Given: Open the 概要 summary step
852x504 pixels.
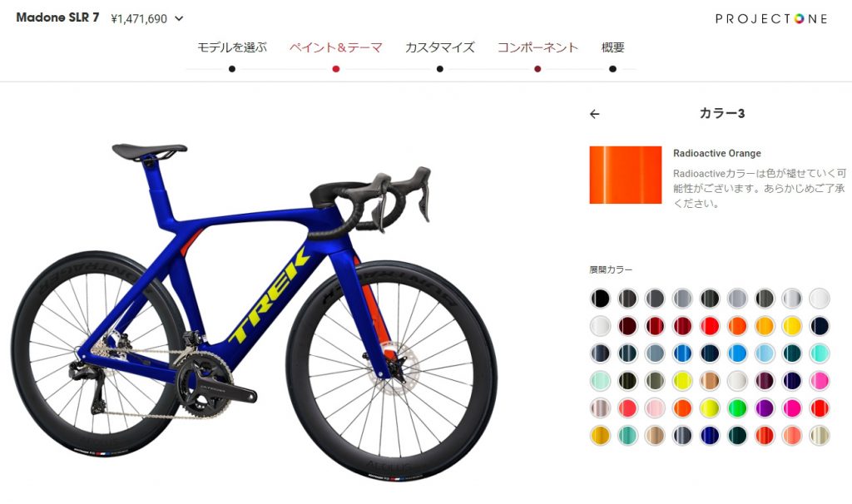Looking at the screenshot, I should tap(612, 47).
